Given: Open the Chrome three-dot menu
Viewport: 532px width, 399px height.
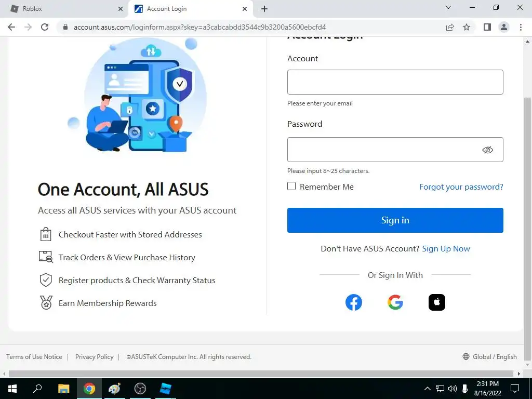Looking at the screenshot, I should tap(521, 27).
